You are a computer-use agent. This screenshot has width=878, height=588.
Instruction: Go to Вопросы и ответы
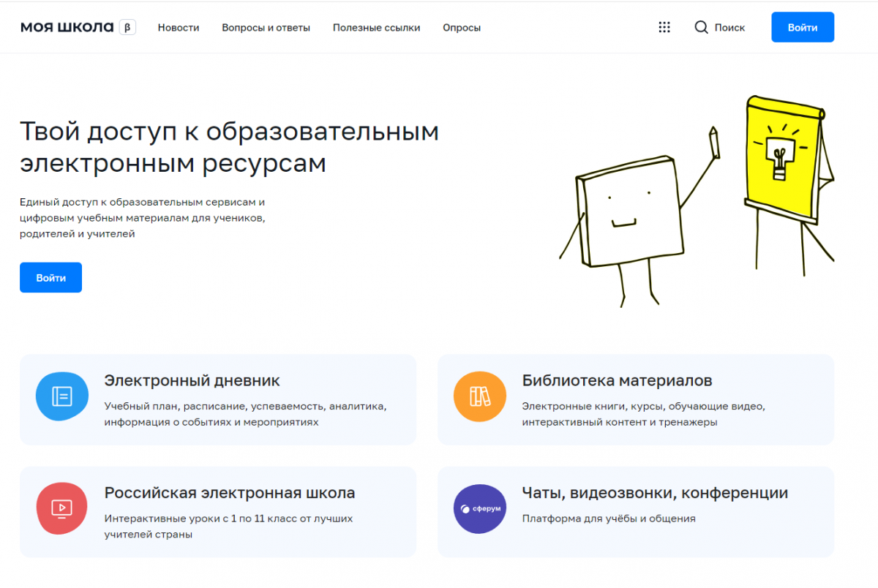(x=266, y=28)
